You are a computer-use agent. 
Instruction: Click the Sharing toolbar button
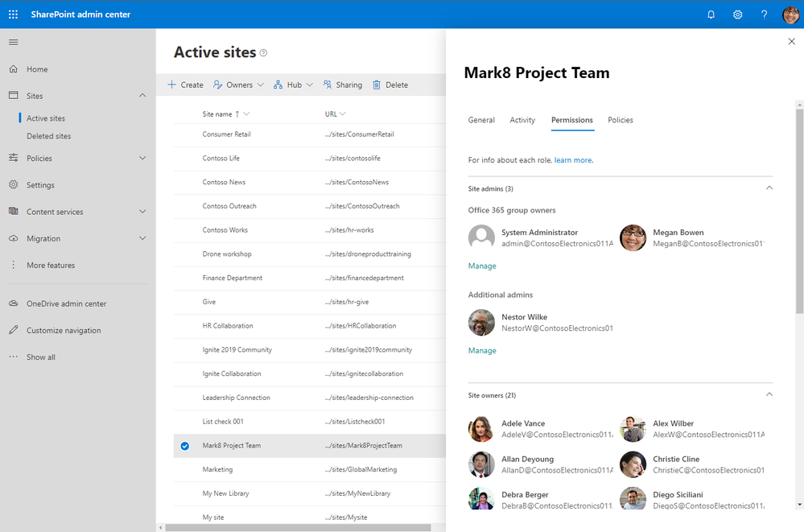343,85
